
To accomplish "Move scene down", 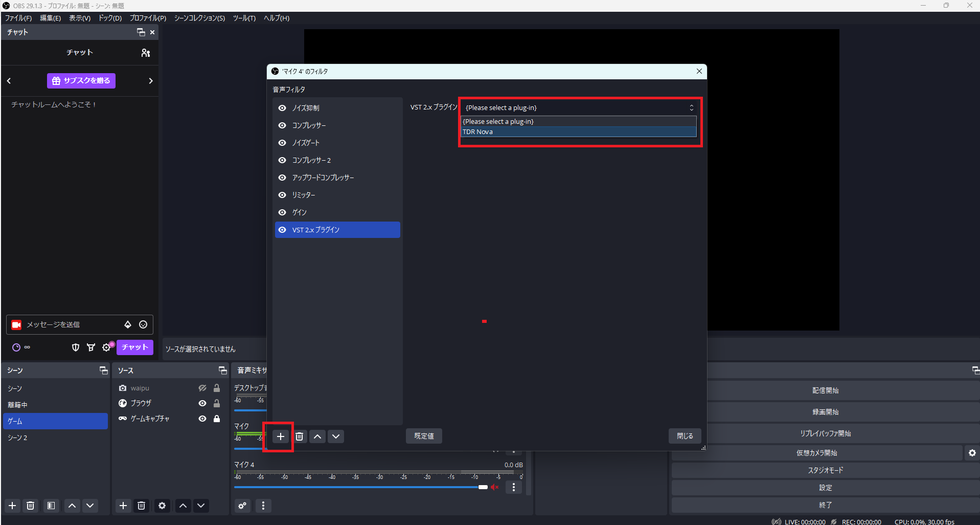I will 90,506.
